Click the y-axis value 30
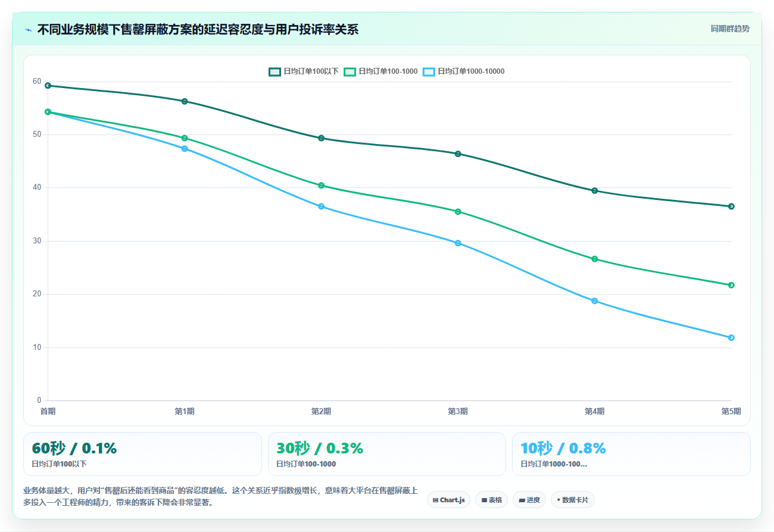 [x=37, y=241]
